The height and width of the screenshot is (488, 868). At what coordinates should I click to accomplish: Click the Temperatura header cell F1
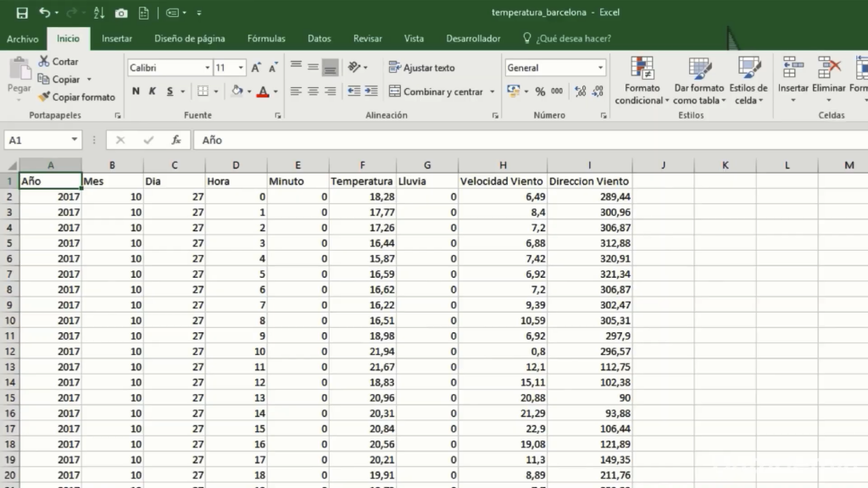coord(362,180)
